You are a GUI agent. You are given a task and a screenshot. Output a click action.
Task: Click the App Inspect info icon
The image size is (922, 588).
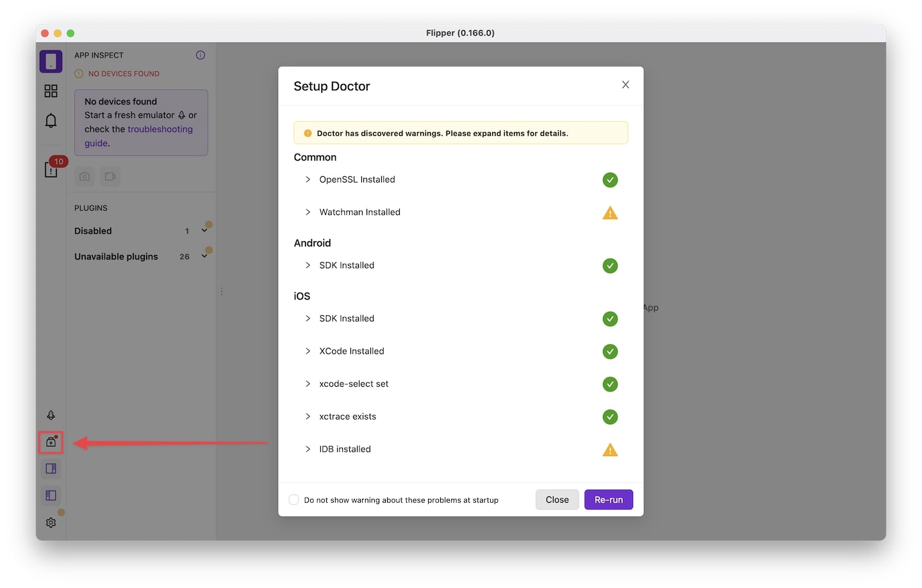click(201, 55)
